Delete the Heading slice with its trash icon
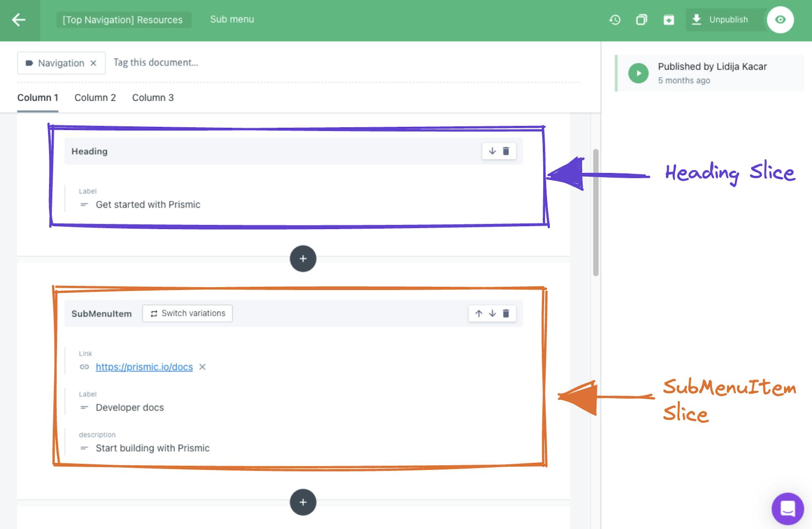 507,151
